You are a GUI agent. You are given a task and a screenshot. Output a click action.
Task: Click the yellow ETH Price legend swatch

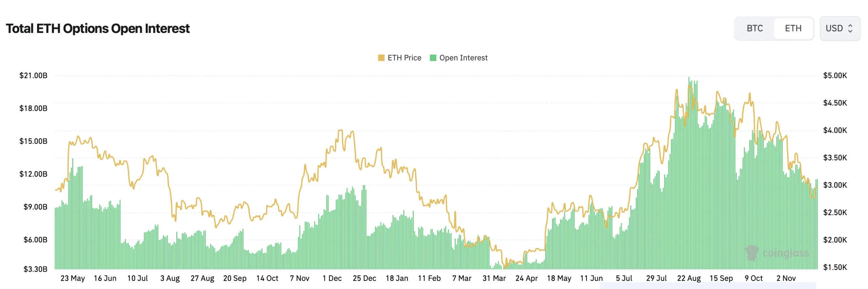(381, 58)
